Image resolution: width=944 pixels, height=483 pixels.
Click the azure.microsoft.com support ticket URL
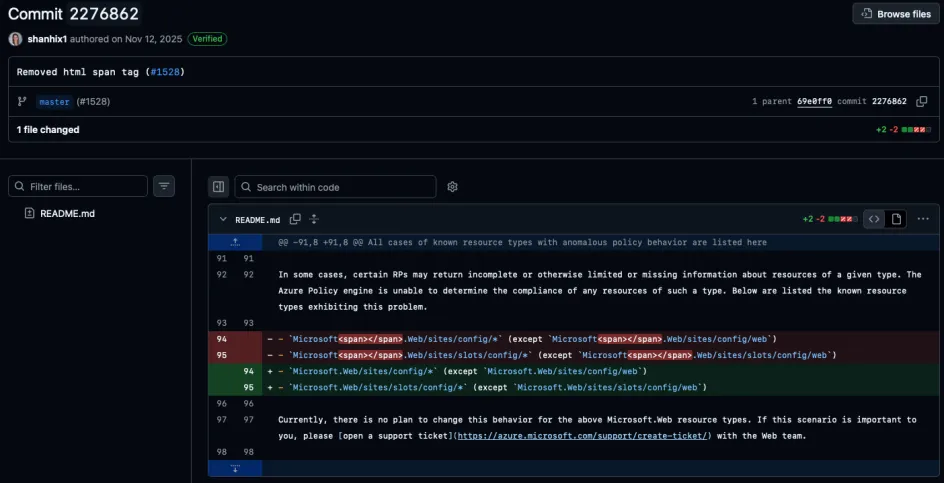(x=582, y=435)
